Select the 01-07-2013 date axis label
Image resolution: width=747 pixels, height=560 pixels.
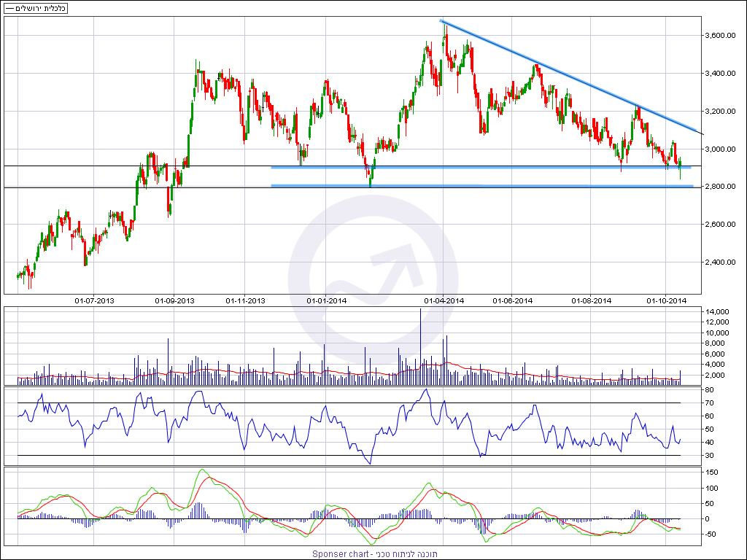point(95,300)
